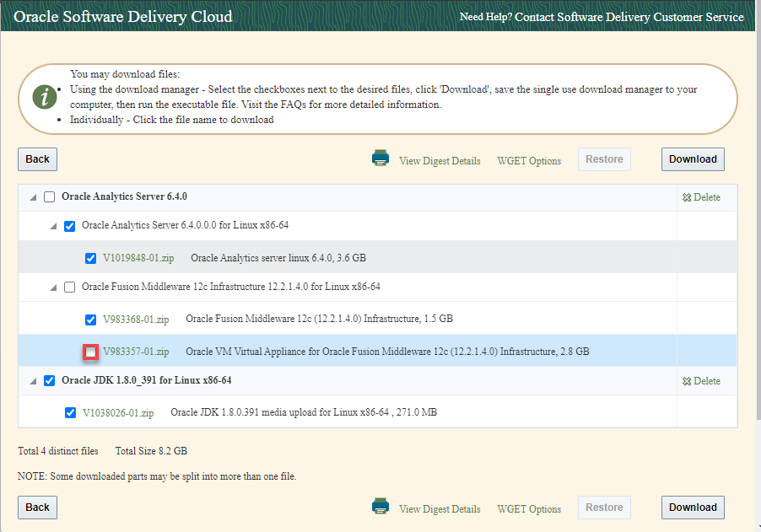Click the top Download button
Image resolution: width=761 pixels, height=532 pixels.
[692, 159]
